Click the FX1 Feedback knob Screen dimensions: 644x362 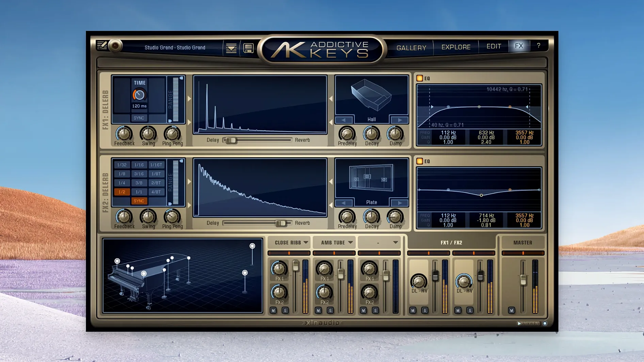[124, 133]
